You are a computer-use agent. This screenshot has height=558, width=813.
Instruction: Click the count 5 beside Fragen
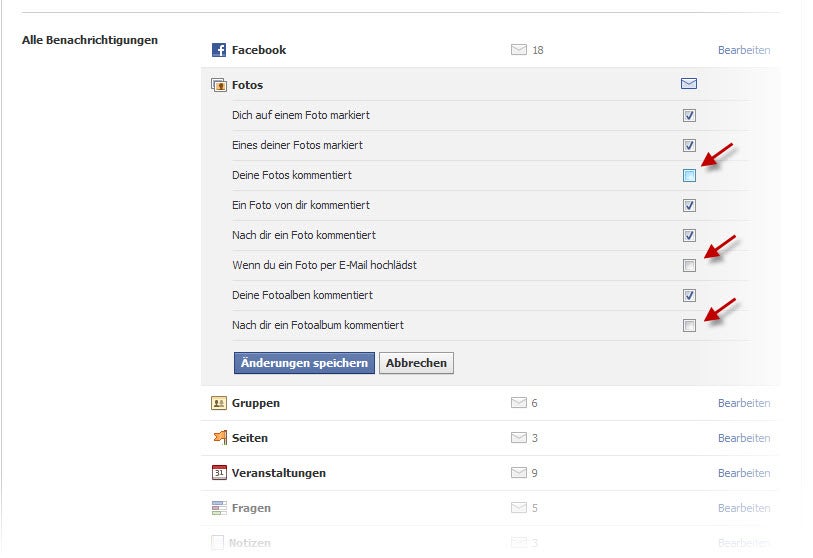click(535, 508)
